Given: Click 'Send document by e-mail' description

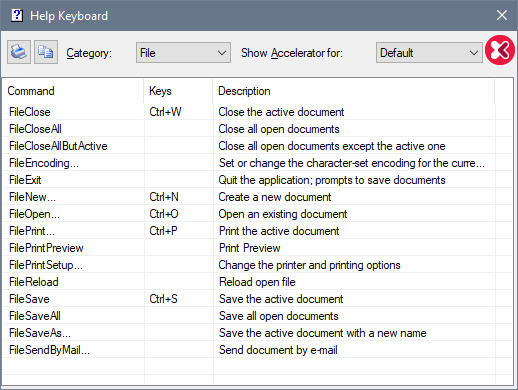Looking at the screenshot, I should pyautogui.click(x=278, y=350).
